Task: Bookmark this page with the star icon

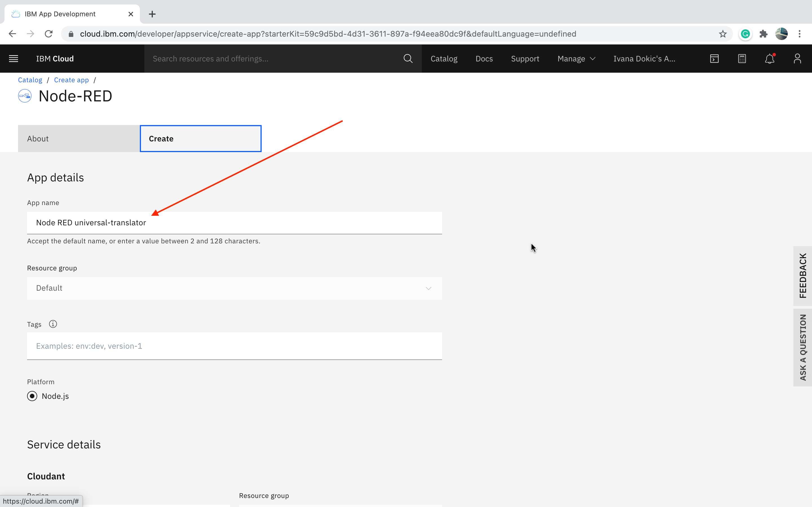Action: tap(723, 34)
